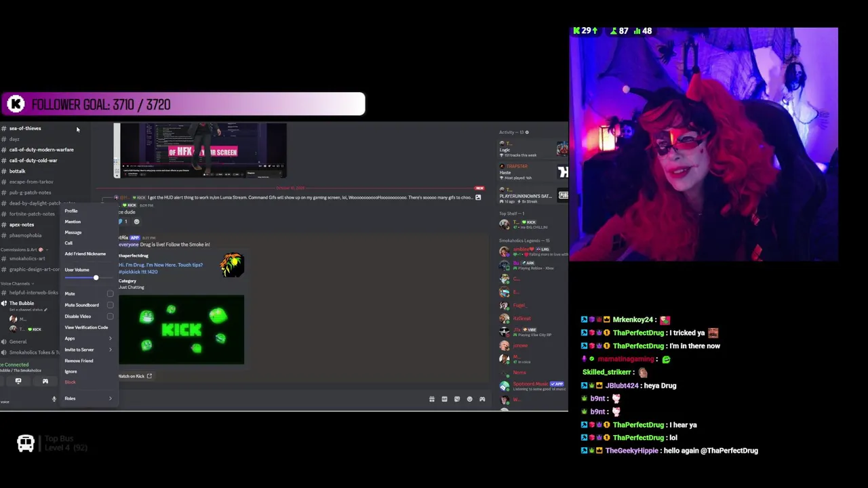Open the escape-from-tarkov channel

[x=31, y=182]
